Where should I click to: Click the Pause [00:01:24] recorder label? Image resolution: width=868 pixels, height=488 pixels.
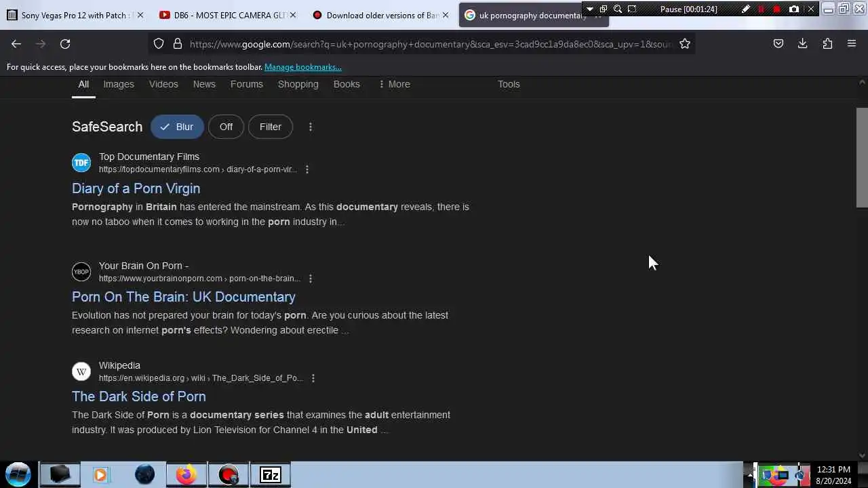coord(688,9)
